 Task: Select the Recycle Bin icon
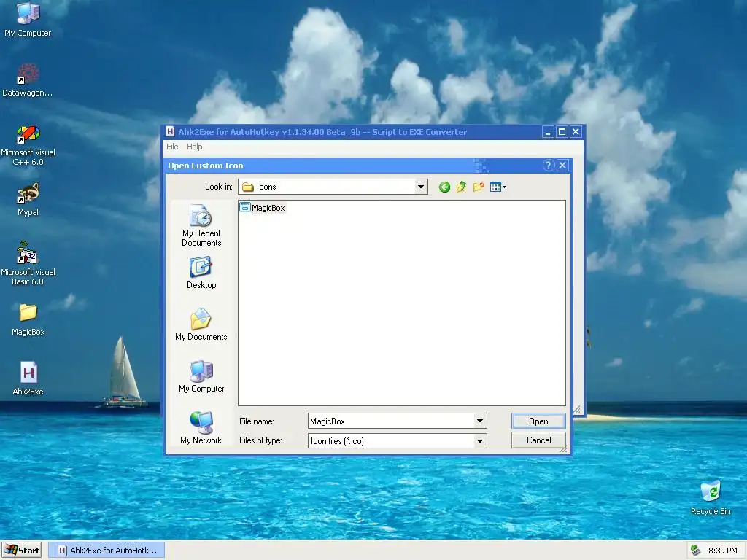click(711, 497)
